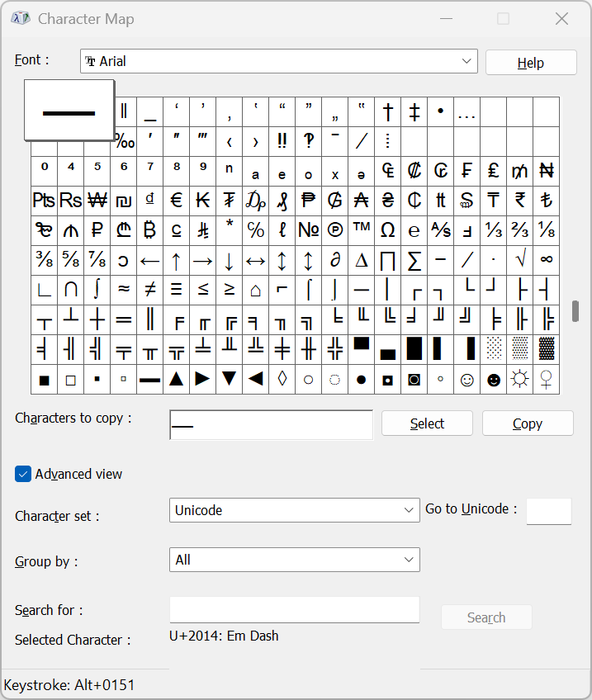Select the trademark ™ character

coord(361,230)
